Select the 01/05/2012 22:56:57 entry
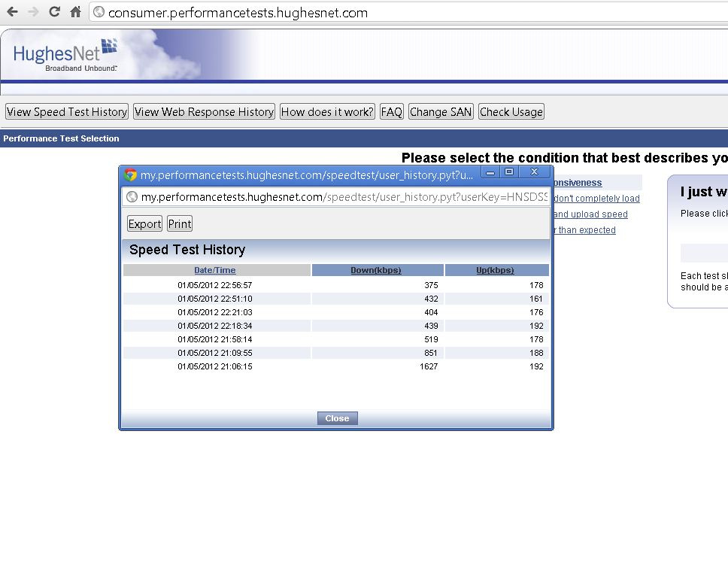728x583 pixels. click(215, 285)
